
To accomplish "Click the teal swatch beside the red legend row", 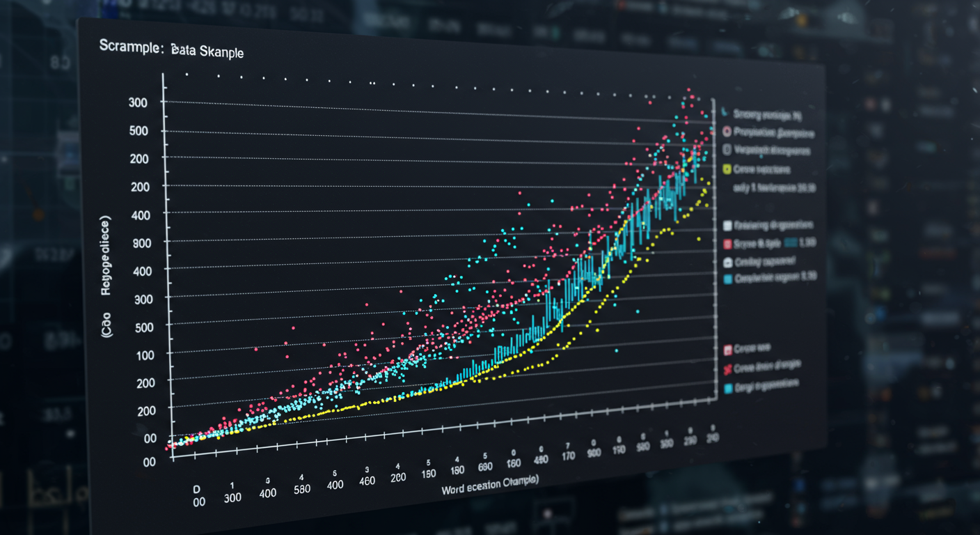I will coord(790,242).
